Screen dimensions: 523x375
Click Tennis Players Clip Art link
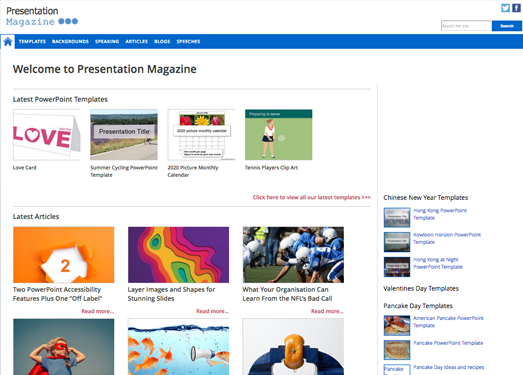click(271, 167)
